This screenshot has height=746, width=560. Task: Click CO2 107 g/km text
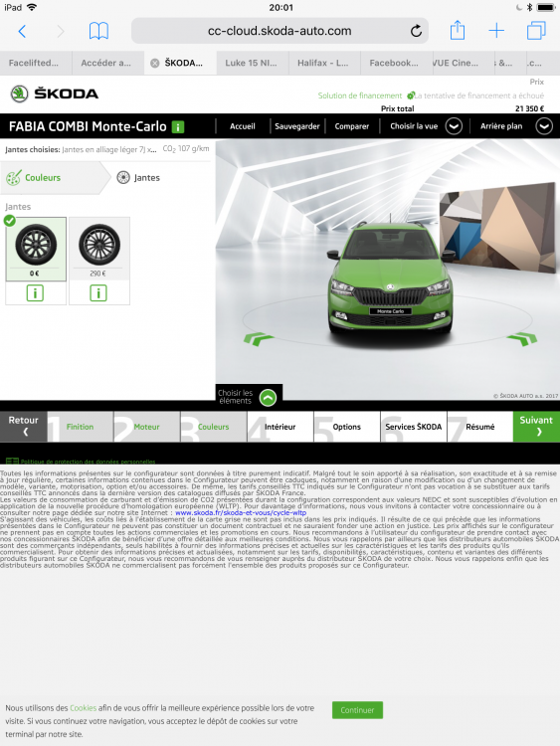186,149
